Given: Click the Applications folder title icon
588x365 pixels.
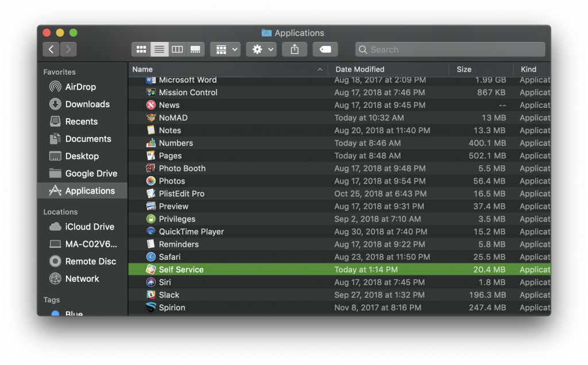Looking at the screenshot, I should [x=266, y=33].
